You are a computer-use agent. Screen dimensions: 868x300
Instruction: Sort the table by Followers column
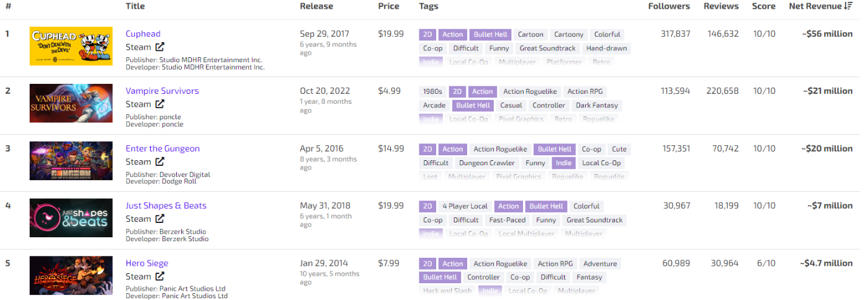[669, 6]
